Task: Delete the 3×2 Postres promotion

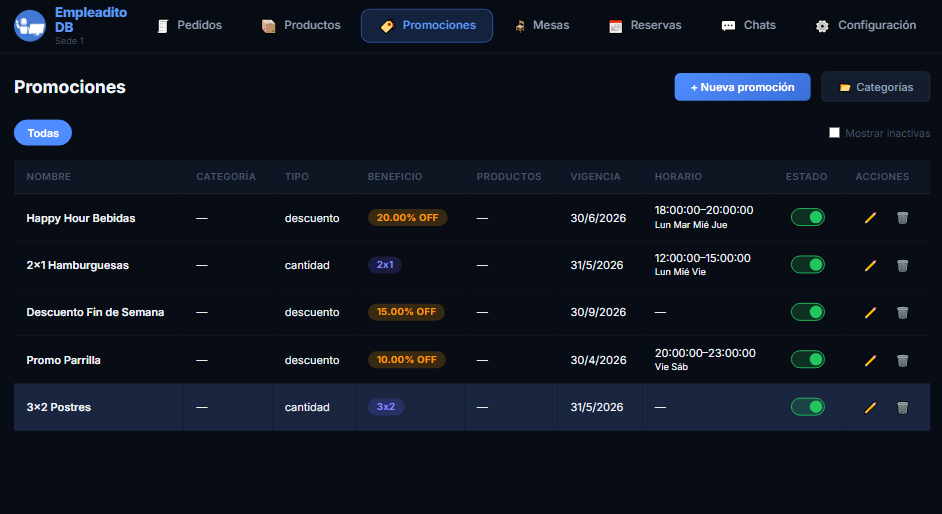Action: pyautogui.click(x=902, y=407)
